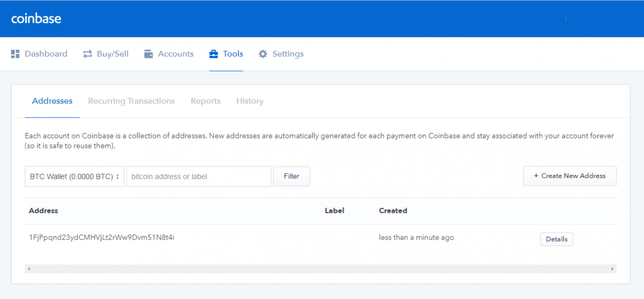Screen dimensions: 644x299
Task: Click the Dashboard grid icon
Action: pos(15,54)
